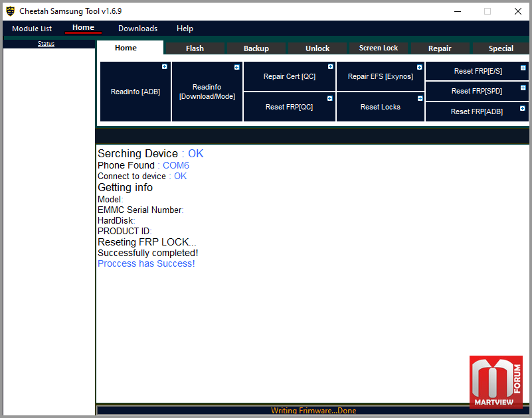The width and height of the screenshot is (532, 418).
Task: Open the Module List menu
Action: (x=32, y=29)
